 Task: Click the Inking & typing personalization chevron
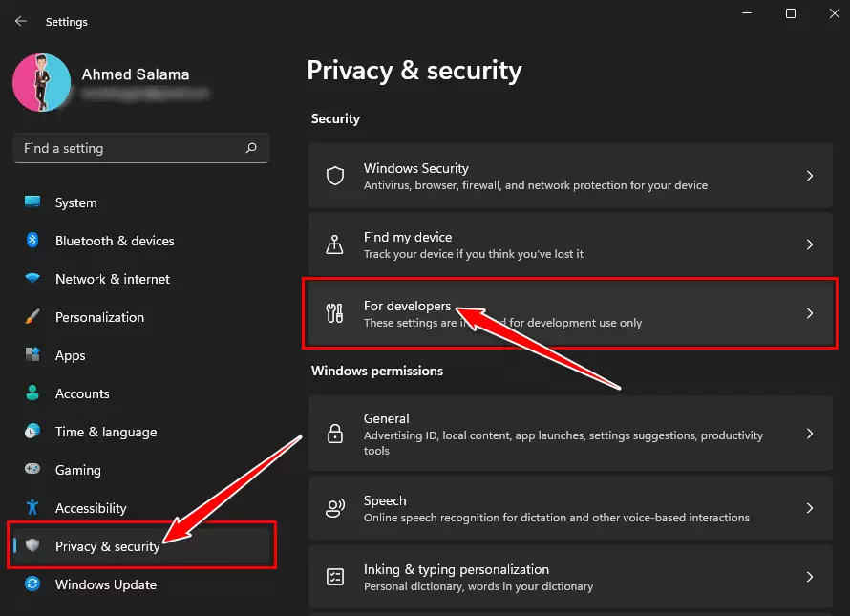[809, 577]
